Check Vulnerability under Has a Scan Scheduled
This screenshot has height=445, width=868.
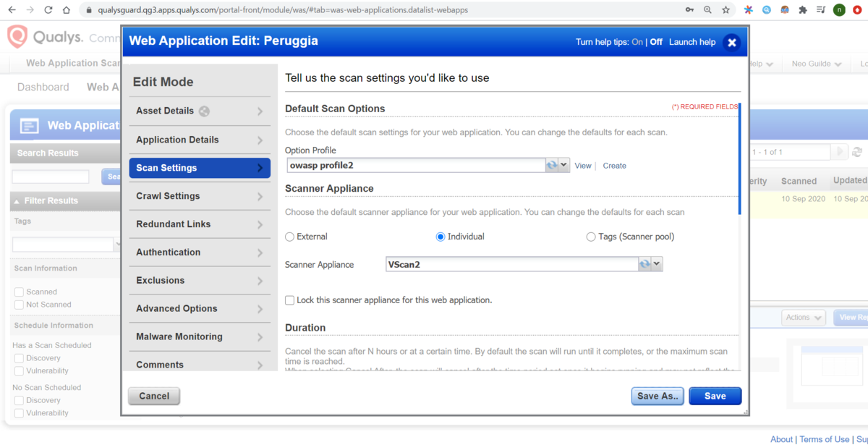(x=20, y=371)
